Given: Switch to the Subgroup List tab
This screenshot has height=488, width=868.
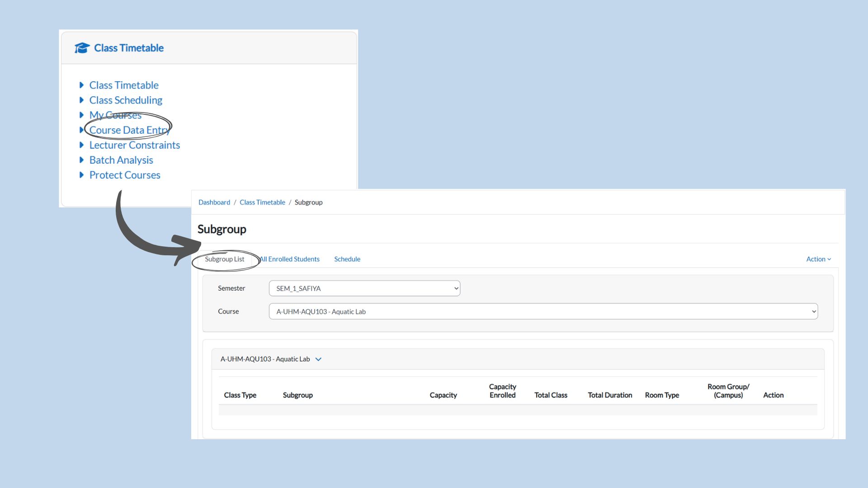Looking at the screenshot, I should (224, 259).
